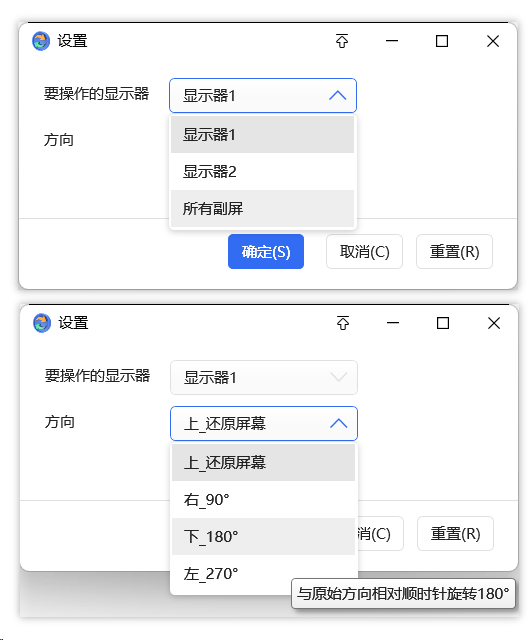Maximize the lower settings window
Image resolution: width=531 pixels, height=640 pixels.
(443, 323)
